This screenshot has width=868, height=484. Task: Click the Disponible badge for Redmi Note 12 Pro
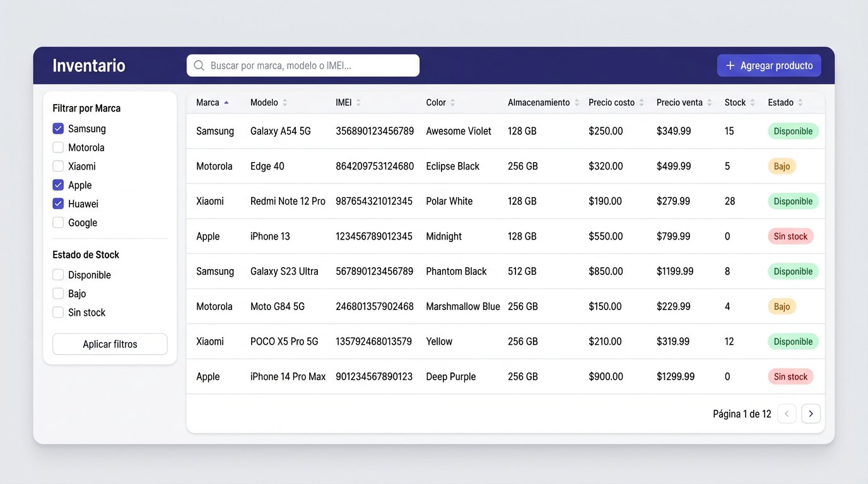[x=793, y=201]
